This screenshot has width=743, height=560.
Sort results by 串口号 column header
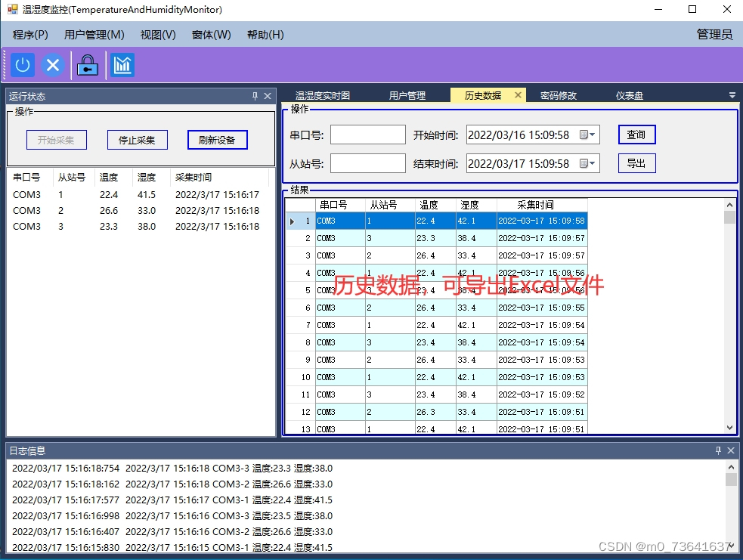point(340,205)
